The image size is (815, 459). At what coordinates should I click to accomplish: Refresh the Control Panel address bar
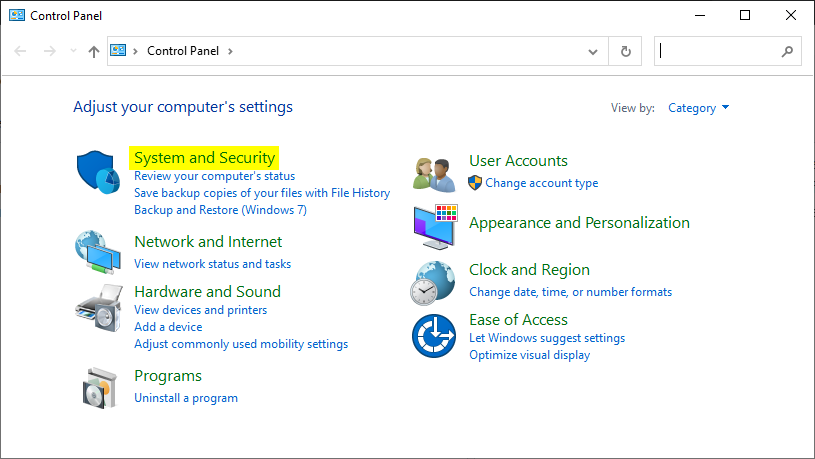pos(625,51)
